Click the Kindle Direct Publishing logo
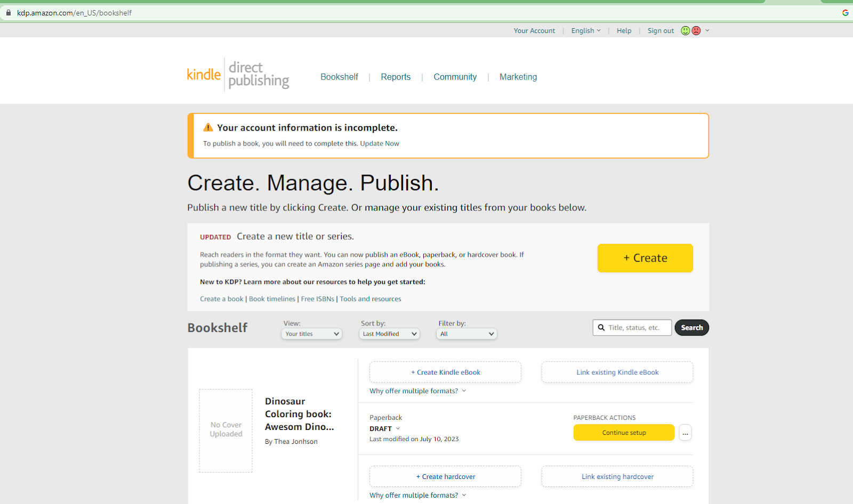This screenshot has height=504, width=853. tap(238, 75)
